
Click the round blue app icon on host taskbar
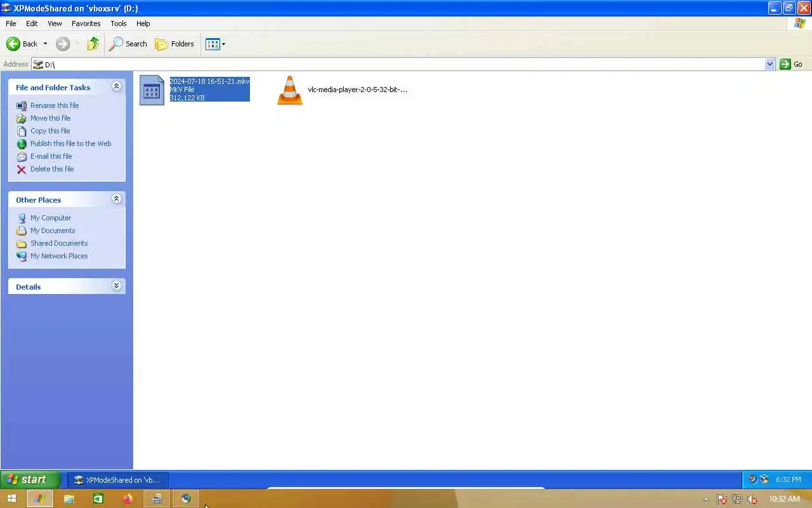tap(185, 499)
